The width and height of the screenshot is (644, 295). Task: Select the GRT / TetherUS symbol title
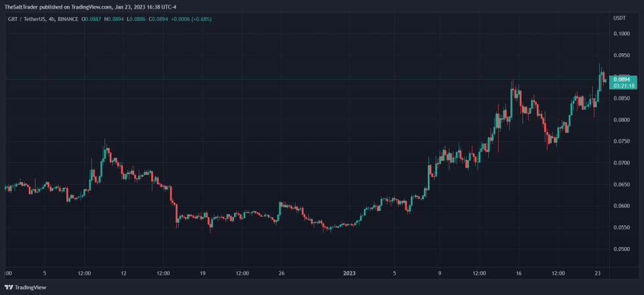28,19
